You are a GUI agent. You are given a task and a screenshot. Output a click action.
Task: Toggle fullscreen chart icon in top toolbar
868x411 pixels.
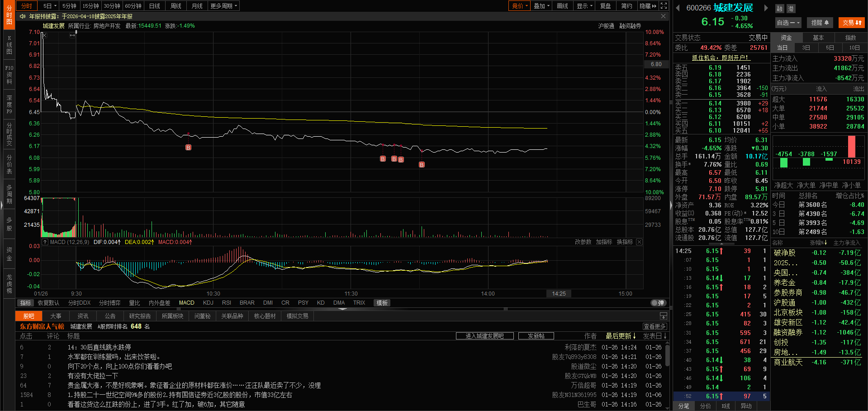click(x=664, y=6)
